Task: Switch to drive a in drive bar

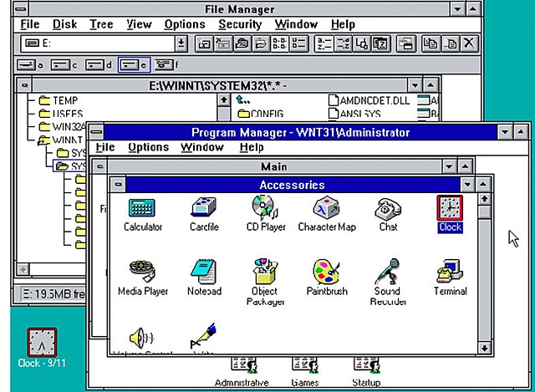Action: click(30, 64)
